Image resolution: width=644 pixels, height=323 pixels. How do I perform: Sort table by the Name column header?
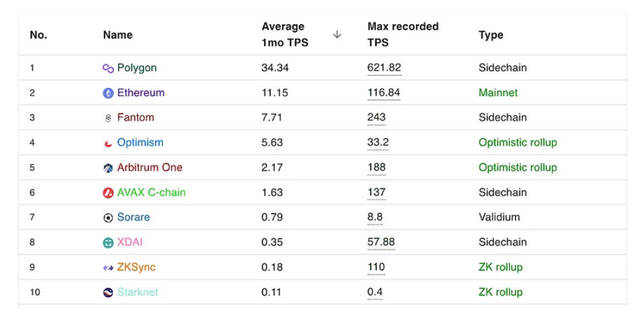tap(117, 35)
